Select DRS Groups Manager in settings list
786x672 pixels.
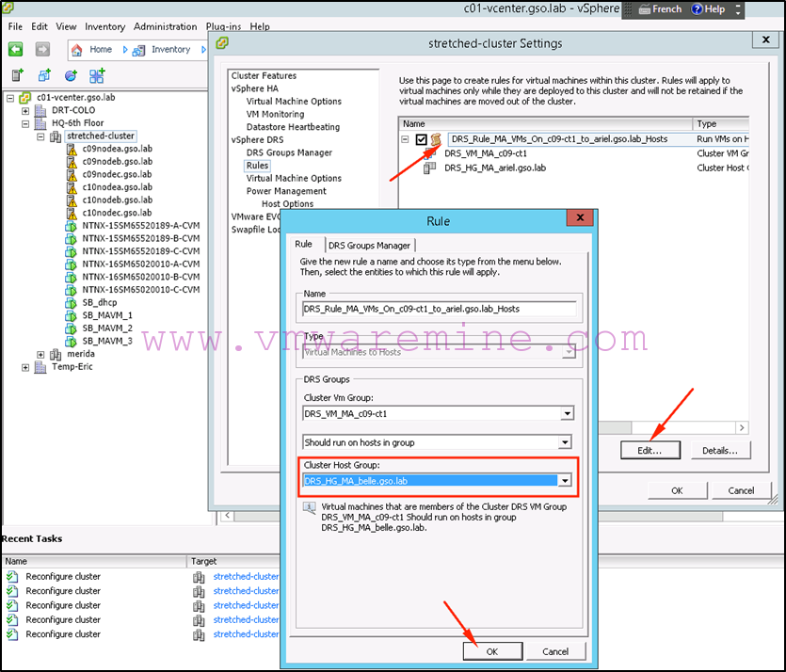pos(289,152)
